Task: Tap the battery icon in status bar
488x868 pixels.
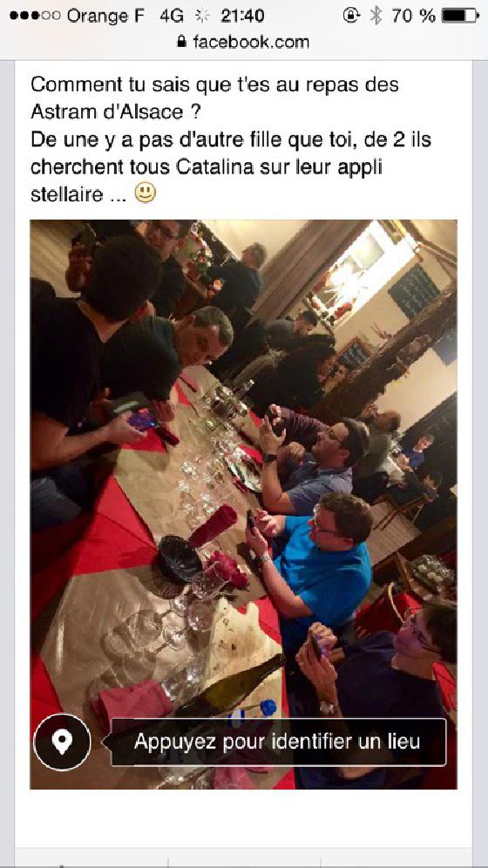Action: [x=460, y=16]
